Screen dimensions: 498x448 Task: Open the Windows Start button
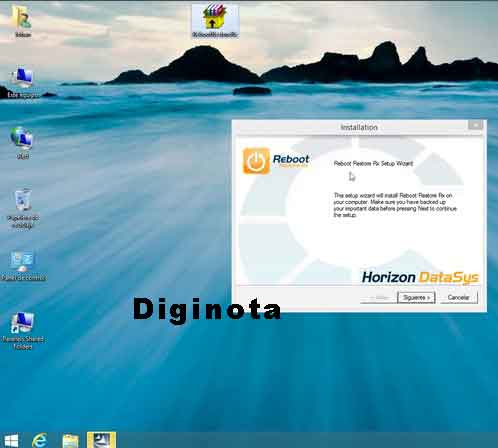click(x=11, y=440)
